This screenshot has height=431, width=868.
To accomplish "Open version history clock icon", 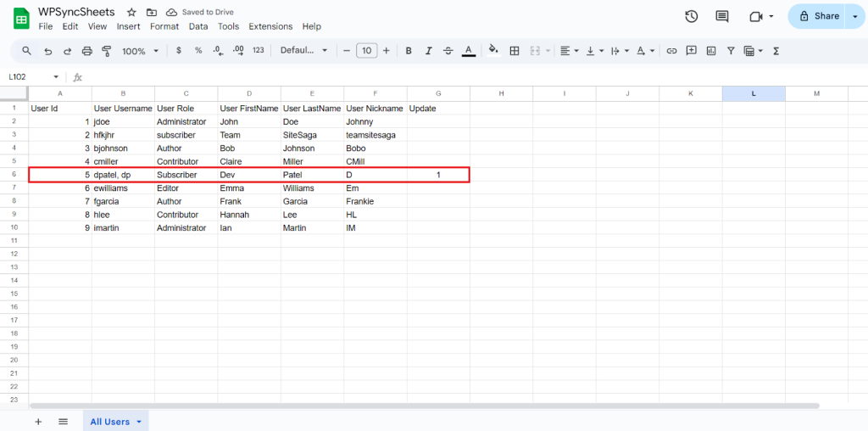I will (691, 17).
